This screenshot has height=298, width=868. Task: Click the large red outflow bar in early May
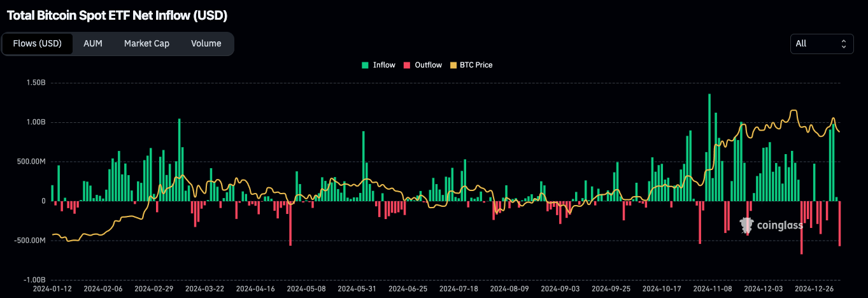(x=290, y=223)
